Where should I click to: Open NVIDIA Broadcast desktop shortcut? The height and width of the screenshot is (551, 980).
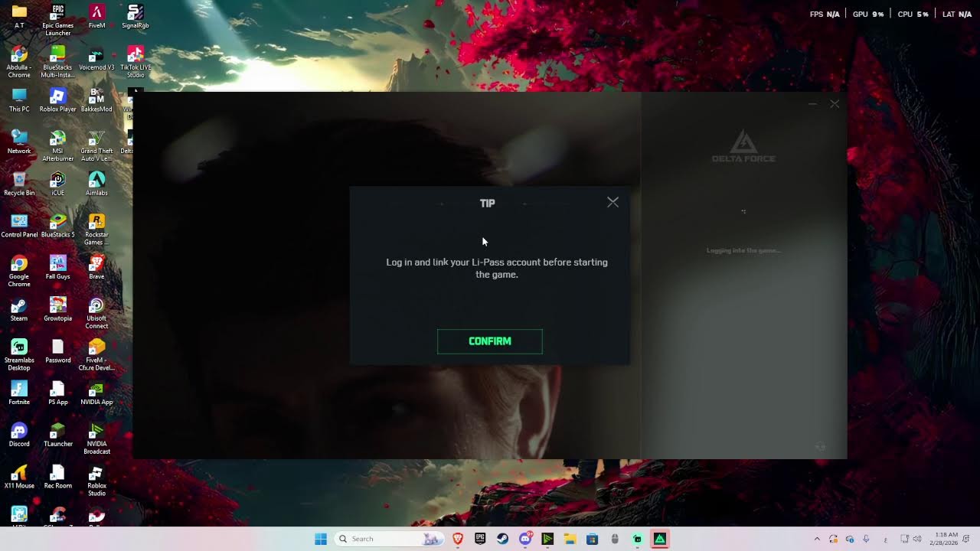96,439
